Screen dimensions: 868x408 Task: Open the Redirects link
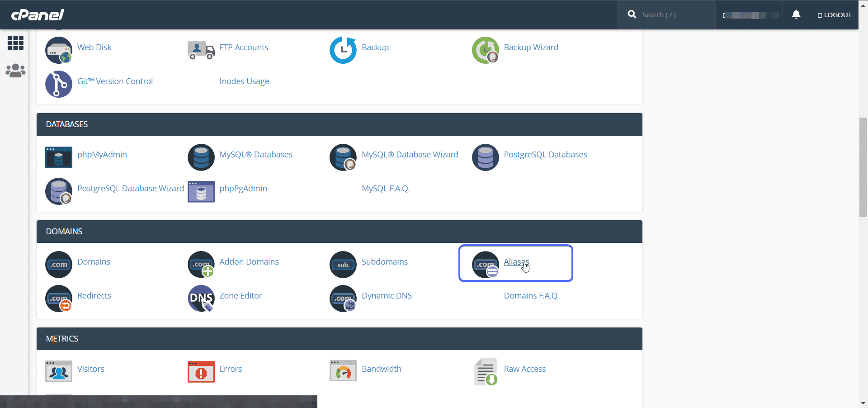(x=94, y=296)
